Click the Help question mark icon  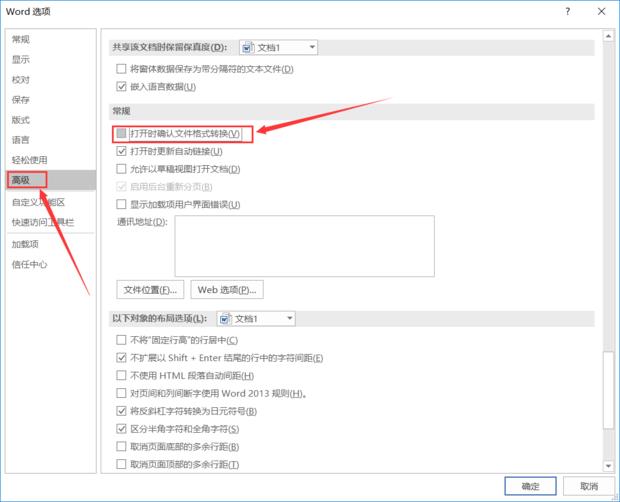(568, 11)
